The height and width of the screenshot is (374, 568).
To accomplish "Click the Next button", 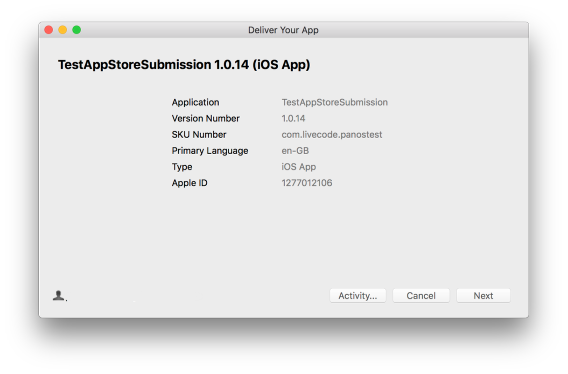I will (483, 296).
